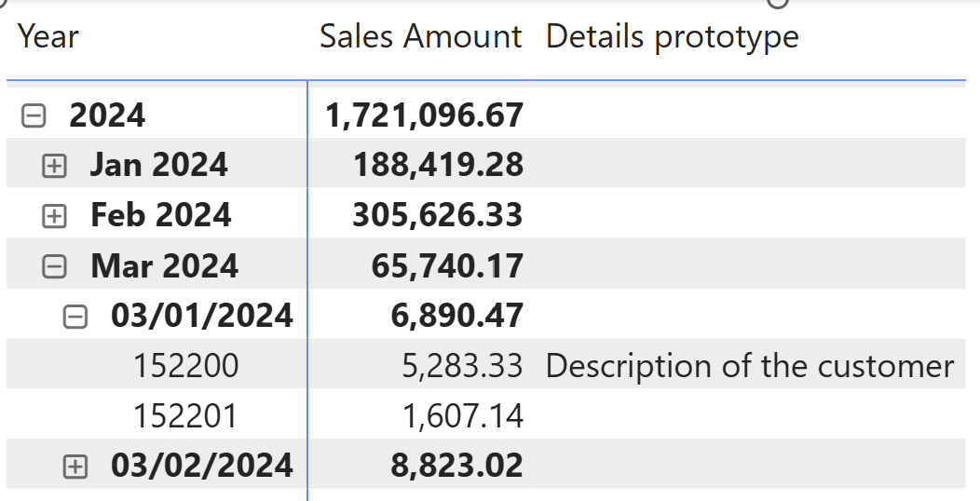Select the 65,740.17 sales value

[447, 266]
